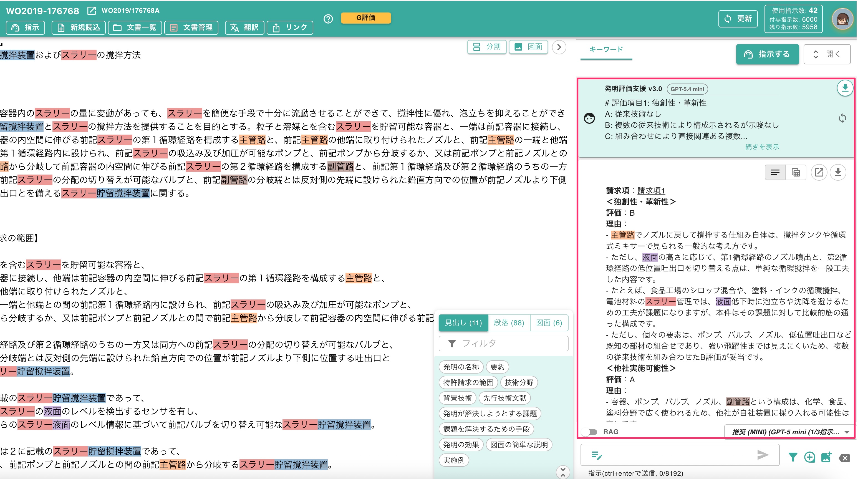The width and height of the screenshot is (868, 479).
Task: Open external link icon beside WO2019-176768
Action: coord(91,11)
